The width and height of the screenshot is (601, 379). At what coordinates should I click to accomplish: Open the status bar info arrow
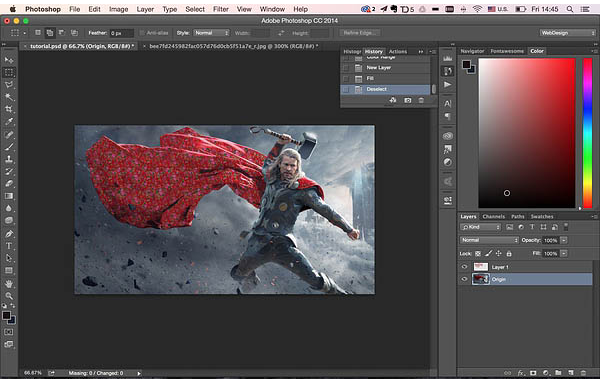pyautogui.click(x=139, y=373)
